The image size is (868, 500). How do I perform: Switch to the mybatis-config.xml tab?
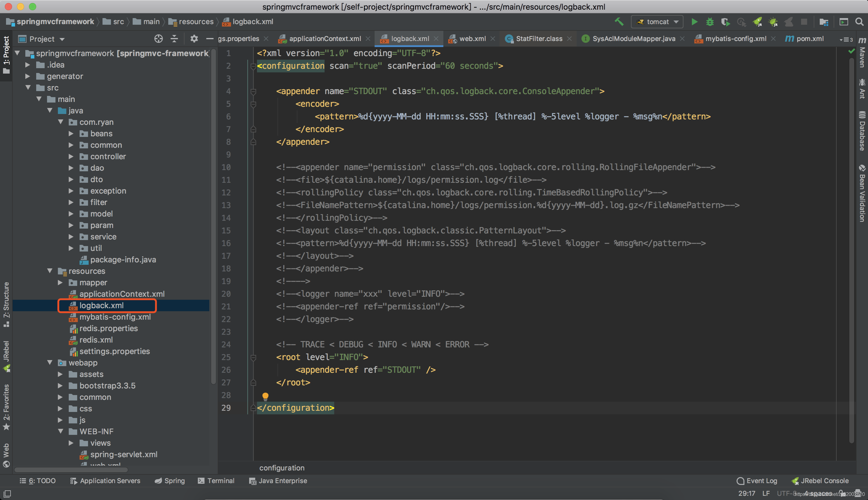pos(735,39)
